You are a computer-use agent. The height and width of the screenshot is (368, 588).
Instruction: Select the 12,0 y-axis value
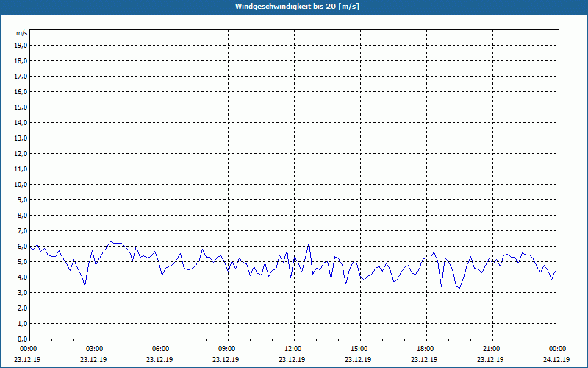point(21,154)
